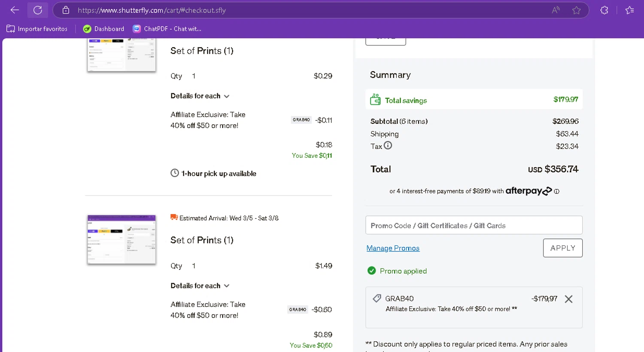
Task: Open the favorites list icon
Action: [x=629, y=10]
